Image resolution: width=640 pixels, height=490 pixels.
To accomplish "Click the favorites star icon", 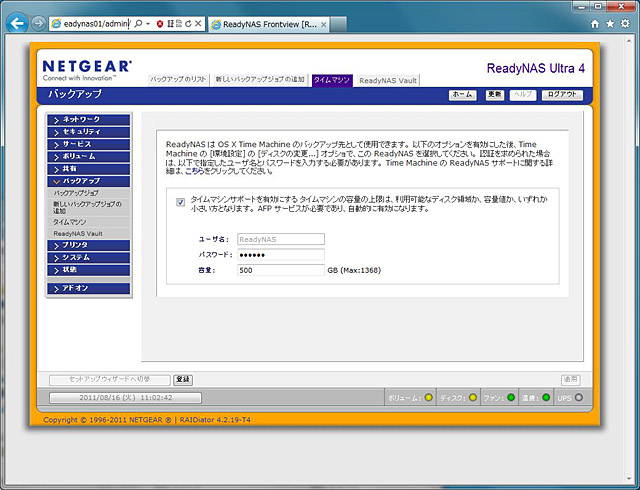I will tap(610, 23).
